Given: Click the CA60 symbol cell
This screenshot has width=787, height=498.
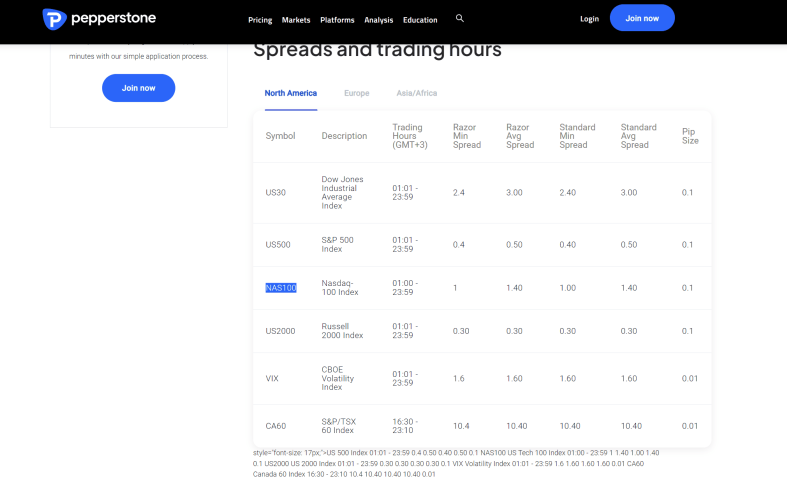Looking at the screenshot, I should pyautogui.click(x=276, y=426).
